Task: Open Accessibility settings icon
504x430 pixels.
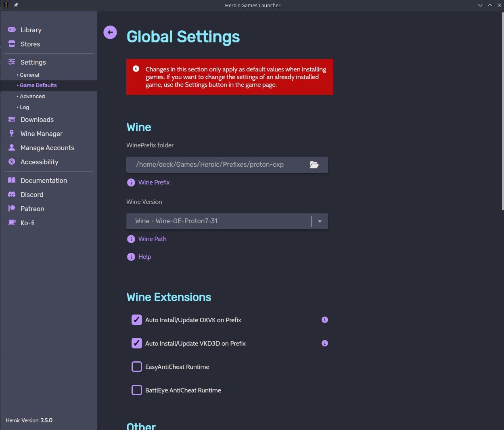Action: 11,162
